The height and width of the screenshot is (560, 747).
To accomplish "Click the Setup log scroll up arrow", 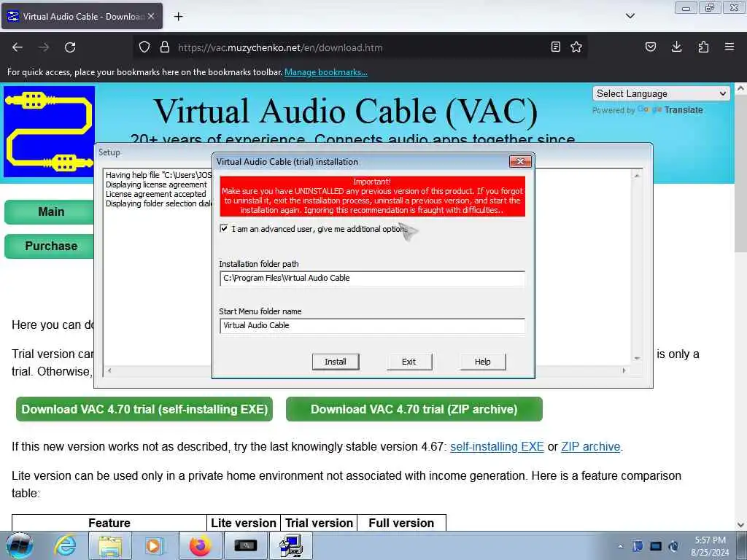I will click(637, 176).
